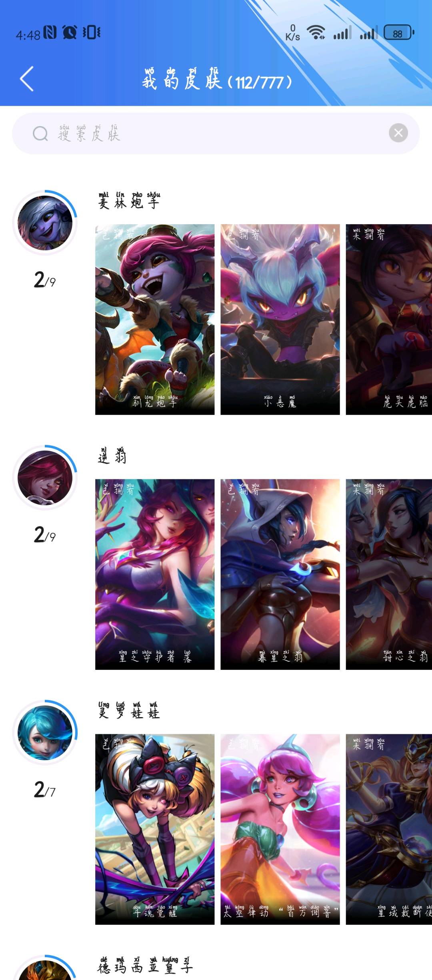Image resolution: width=432 pixels, height=980 pixels.
Task: Select the 小恶魔 skin card
Action: coord(280,319)
